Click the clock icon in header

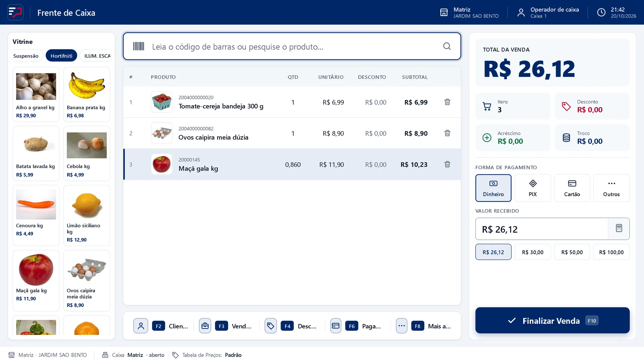(601, 12)
